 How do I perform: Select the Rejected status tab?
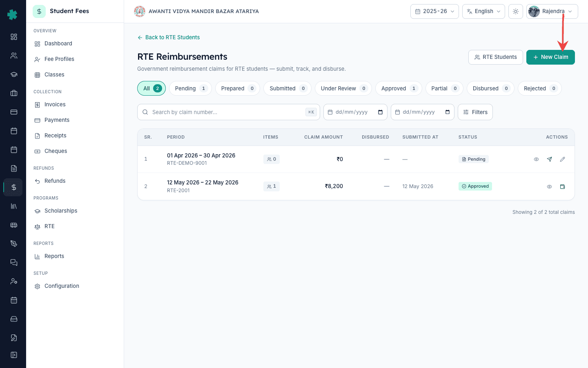tap(540, 88)
